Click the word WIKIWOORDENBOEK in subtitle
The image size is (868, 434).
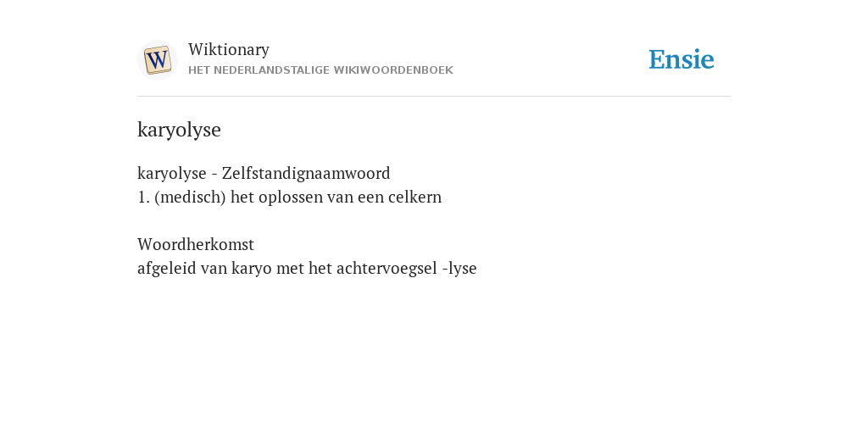pos(393,70)
